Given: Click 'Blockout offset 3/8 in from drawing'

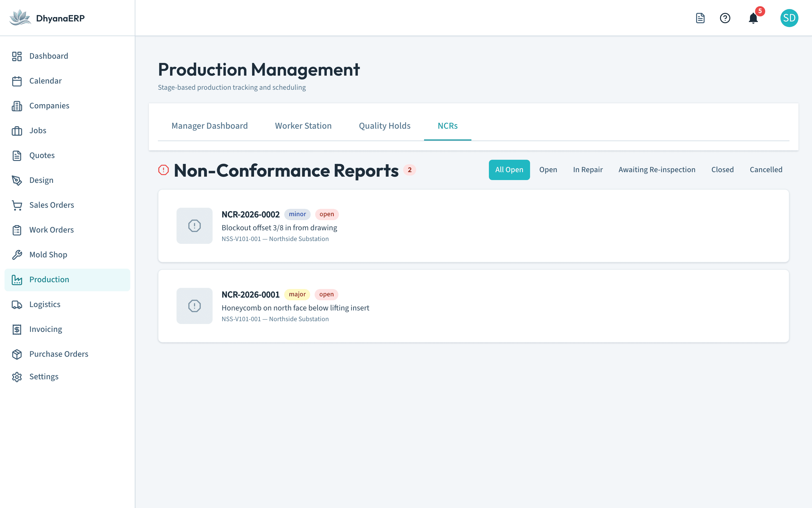Looking at the screenshot, I should 279,228.
